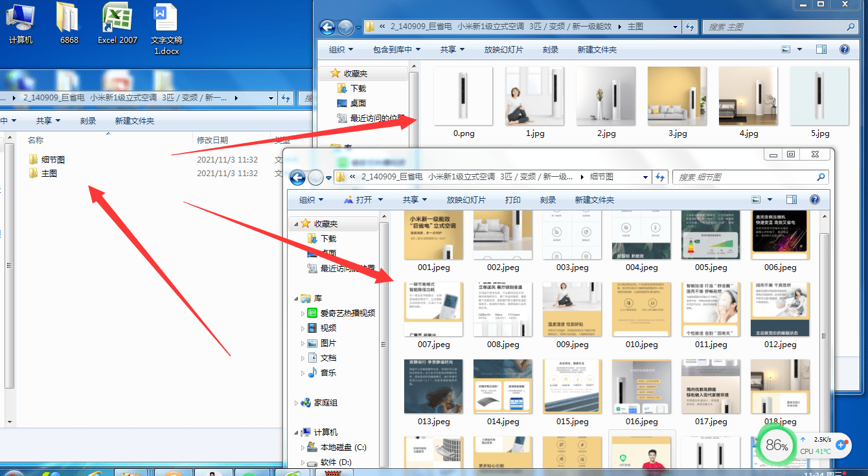Click back button in 细节图 window
Screen dimensions: 868x476
(x=297, y=177)
